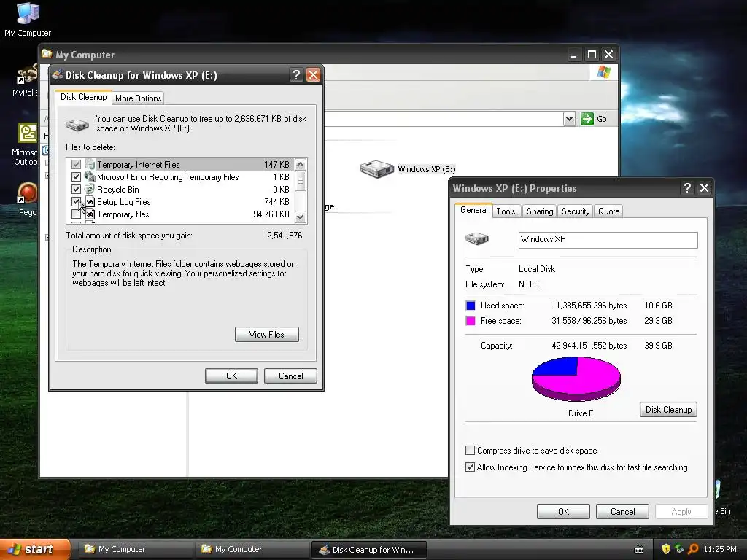Click the magenta Free space color swatch
This screenshot has height=560, width=747.
point(471,321)
